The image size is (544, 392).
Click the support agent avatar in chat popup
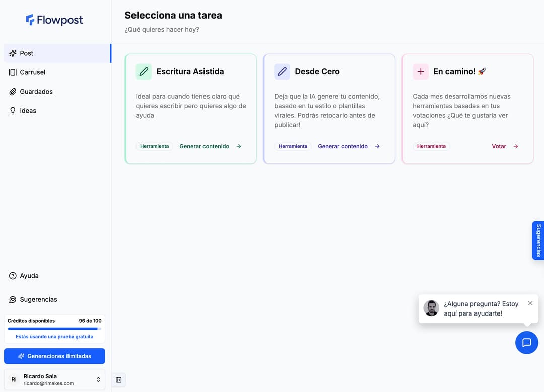pos(431,308)
